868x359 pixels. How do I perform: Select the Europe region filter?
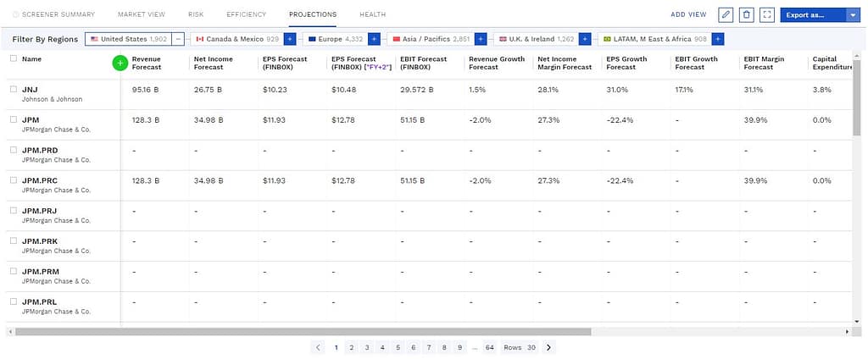coord(336,39)
